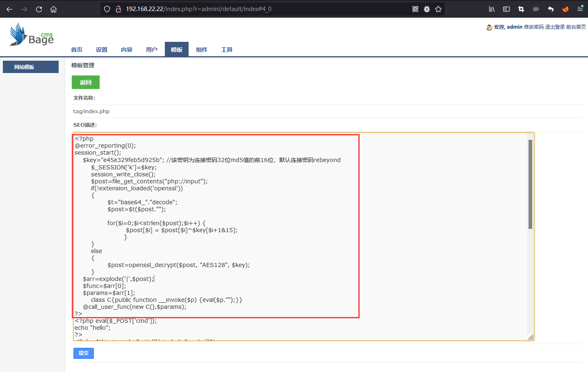Click the browser forward arrow
The height and width of the screenshot is (372, 588).
click(24, 9)
